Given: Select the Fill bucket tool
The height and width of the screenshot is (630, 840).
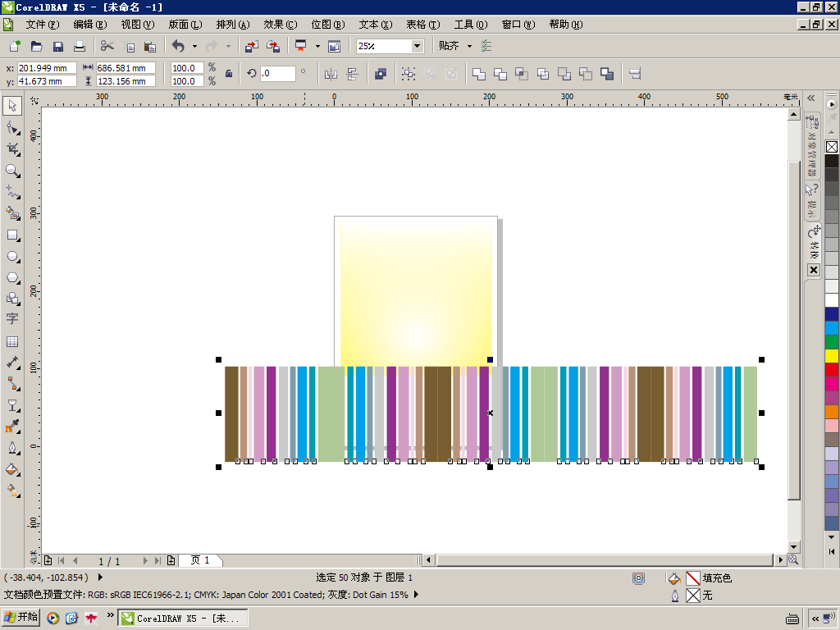Looking at the screenshot, I should click(13, 470).
